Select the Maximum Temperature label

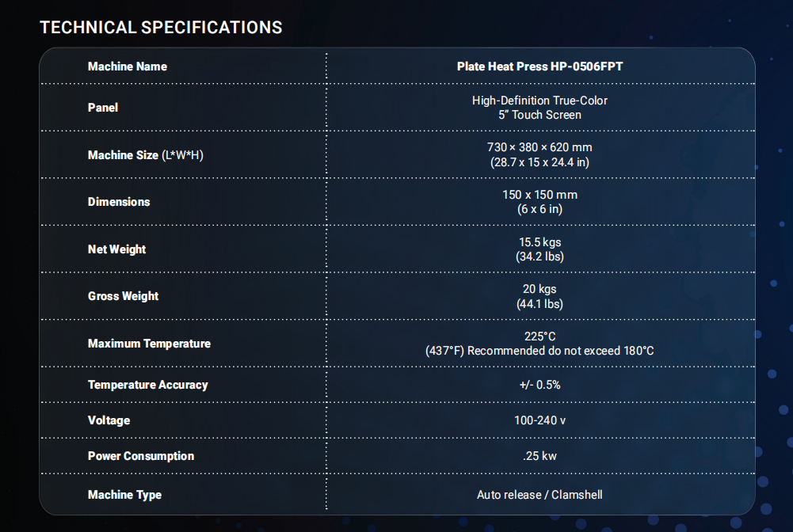[149, 344]
